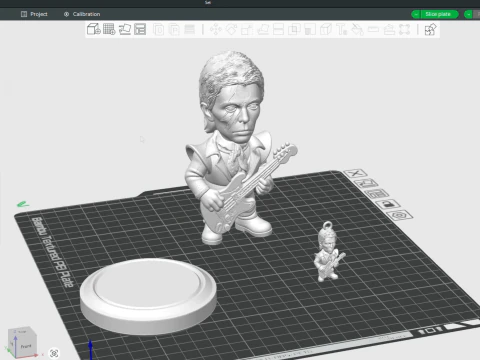This screenshot has height=360, width=480.
Task: Select the Rotate tool
Action: (231, 30)
